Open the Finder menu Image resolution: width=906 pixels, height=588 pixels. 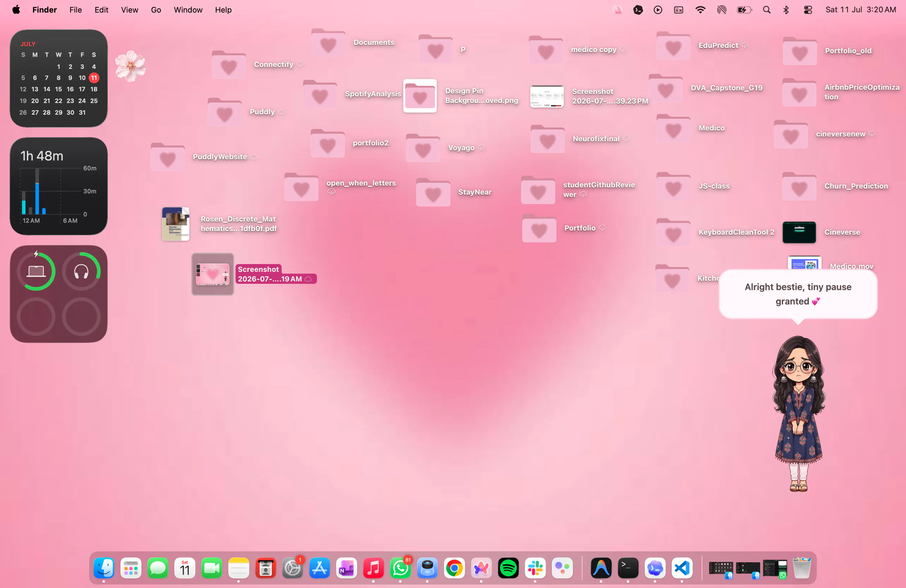(45, 10)
